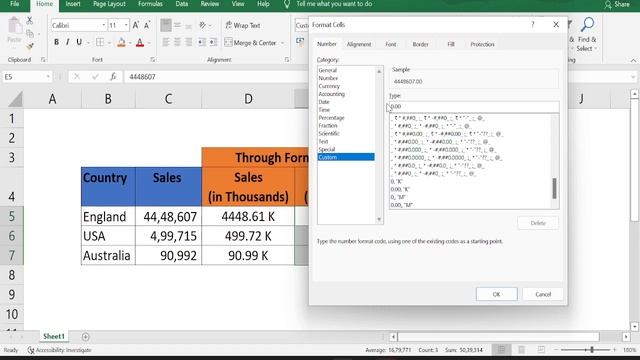Click the Type format code input field
640x360 pixels.
pos(474,107)
